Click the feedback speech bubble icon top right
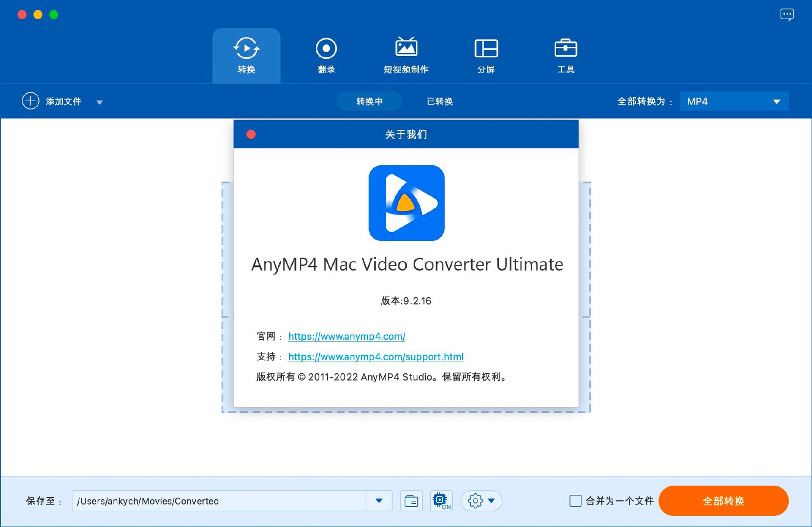The height and width of the screenshot is (527, 812). click(787, 14)
